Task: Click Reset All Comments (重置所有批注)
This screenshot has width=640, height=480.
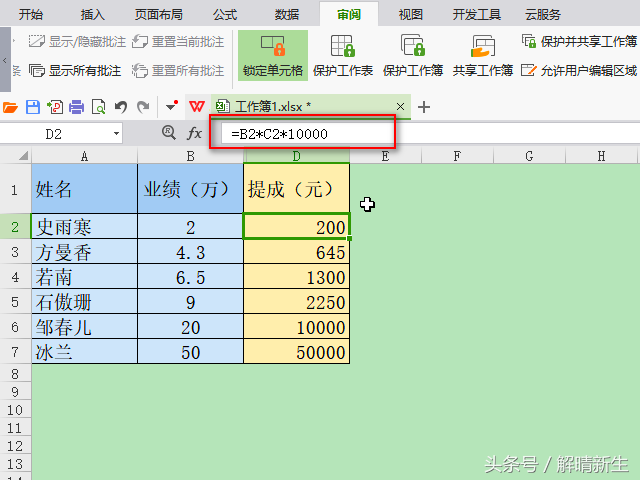Action: 178,71
